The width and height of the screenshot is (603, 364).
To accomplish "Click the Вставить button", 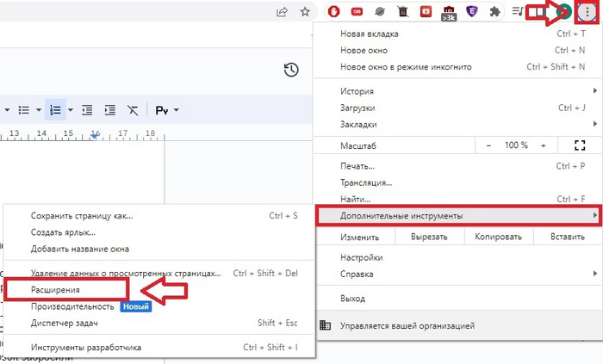I will pos(568,237).
